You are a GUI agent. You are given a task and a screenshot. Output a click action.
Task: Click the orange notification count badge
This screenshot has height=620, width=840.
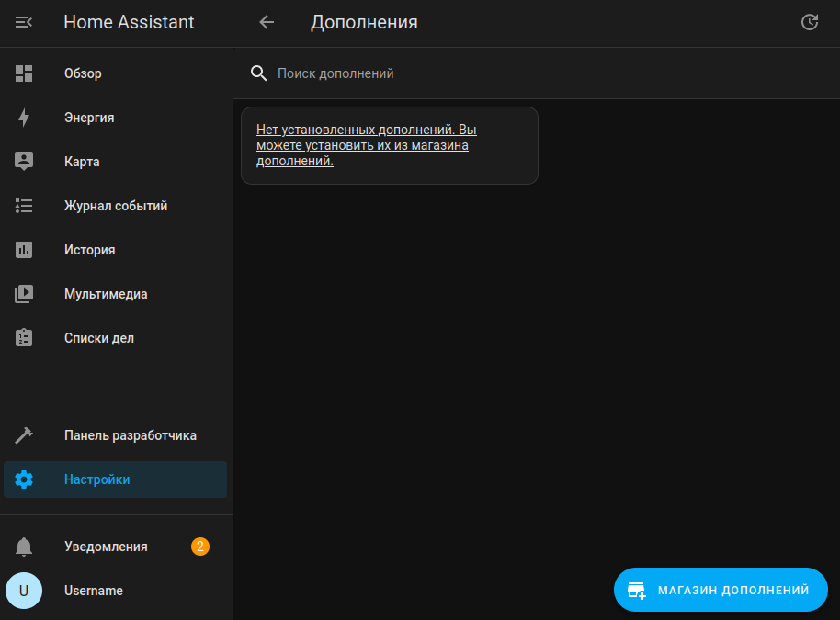[x=200, y=547]
